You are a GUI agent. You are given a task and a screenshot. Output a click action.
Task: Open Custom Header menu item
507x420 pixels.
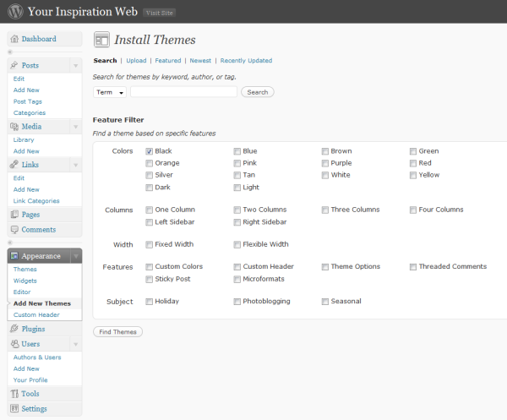point(36,314)
